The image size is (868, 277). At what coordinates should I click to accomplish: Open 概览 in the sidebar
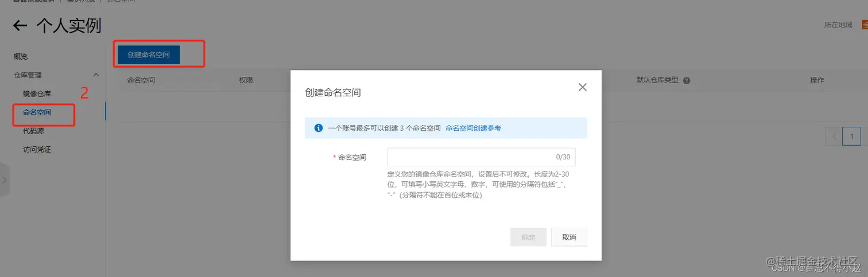coord(21,56)
